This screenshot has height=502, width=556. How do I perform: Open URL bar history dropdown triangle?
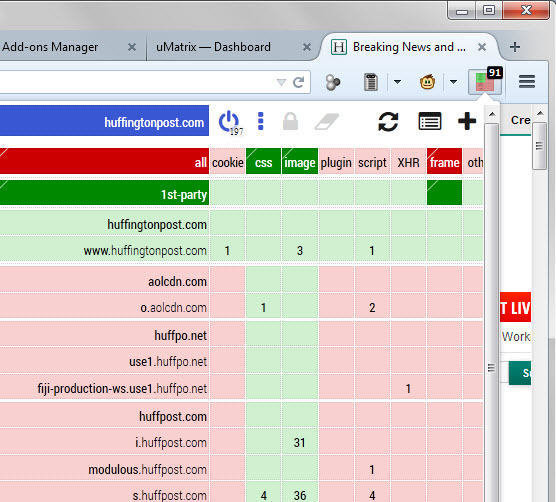coord(281,83)
